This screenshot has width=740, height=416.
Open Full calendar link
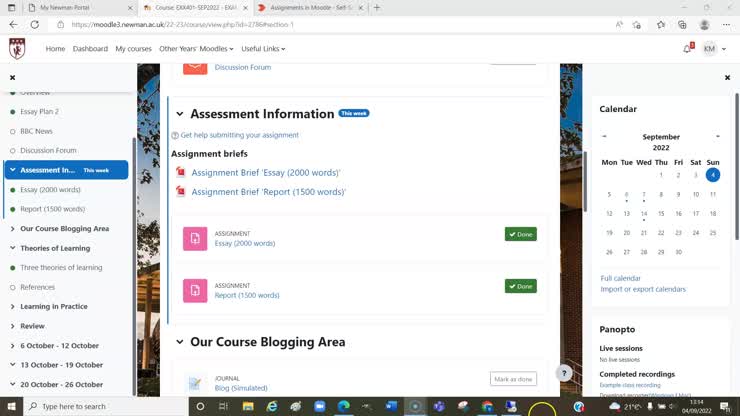click(621, 278)
